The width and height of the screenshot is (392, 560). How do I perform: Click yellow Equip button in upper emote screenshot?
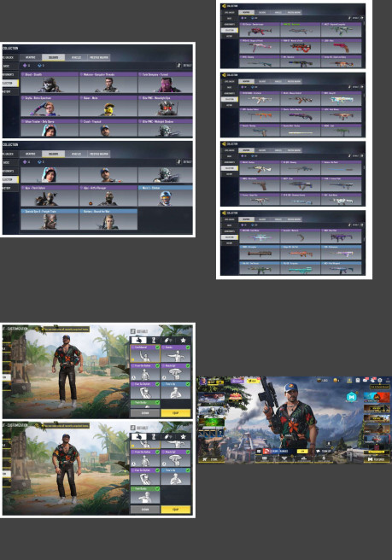pos(175,413)
